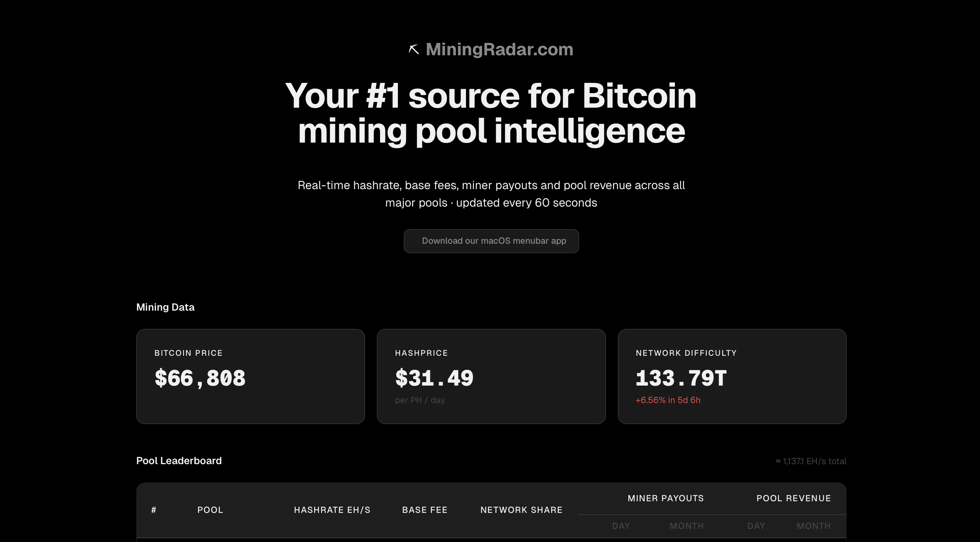
Task: Open the Hashprice card showing $31.49
Action: click(x=491, y=376)
